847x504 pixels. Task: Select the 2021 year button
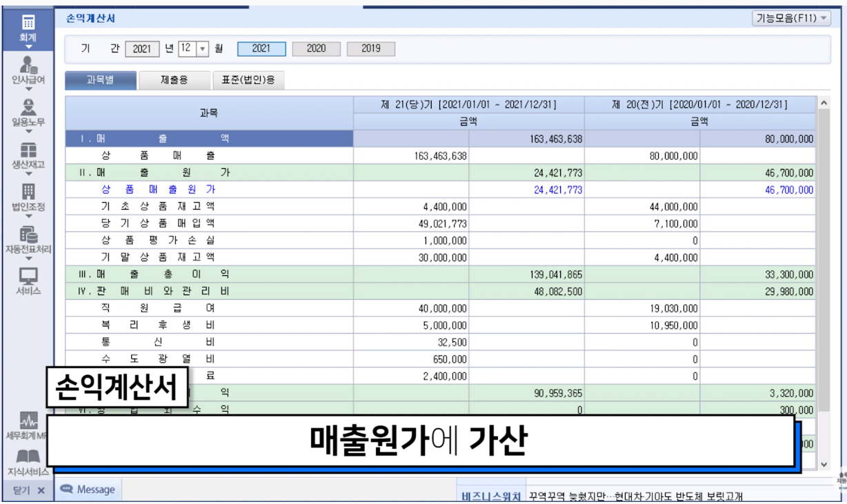point(261,49)
